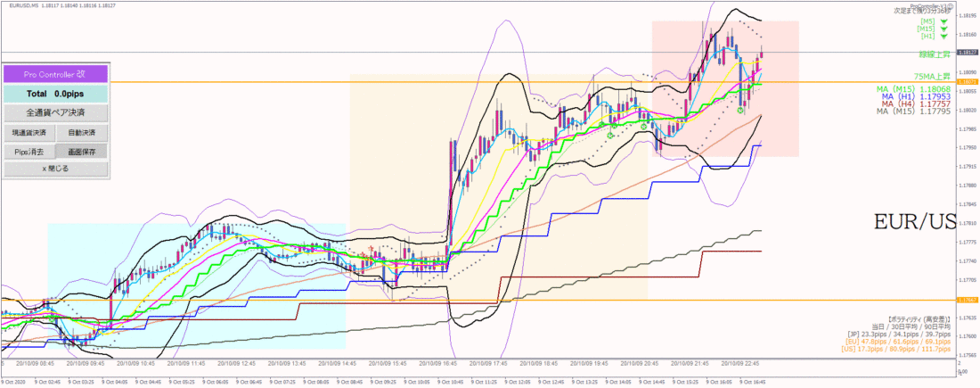Click the H1 trend arrow icon
The height and width of the screenshot is (388, 980).
tap(943, 37)
